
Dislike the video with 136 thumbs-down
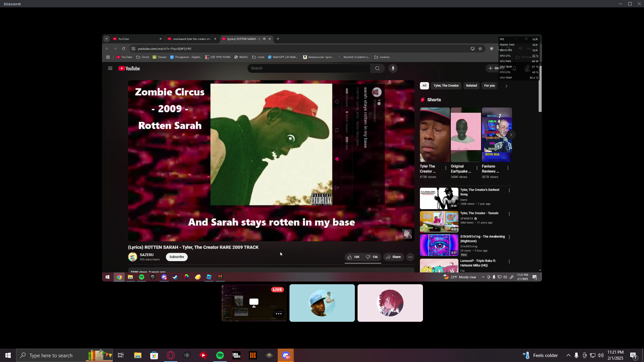[x=372, y=257]
